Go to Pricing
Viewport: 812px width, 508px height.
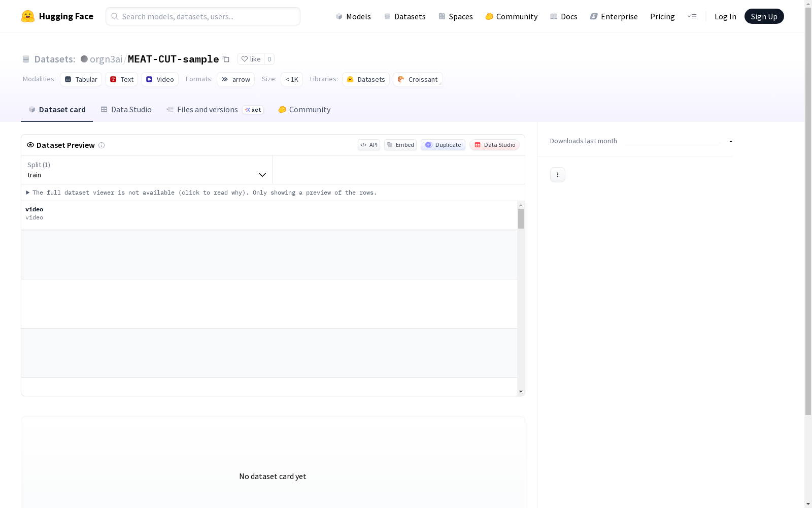pos(662,16)
